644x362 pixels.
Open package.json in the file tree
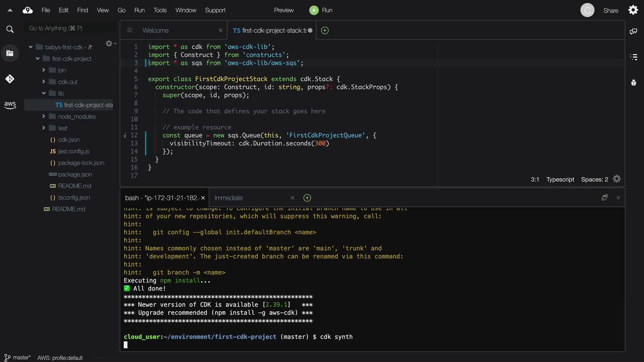75,175
